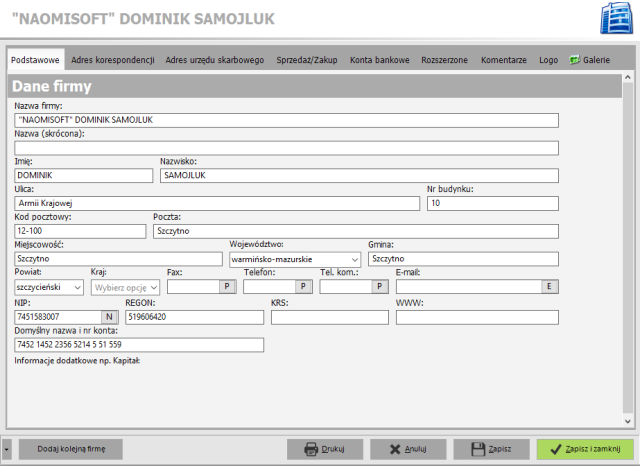Screen dimensions: 640x466
Task: Open the Konta bankowe tab
Action: [380, 60]
